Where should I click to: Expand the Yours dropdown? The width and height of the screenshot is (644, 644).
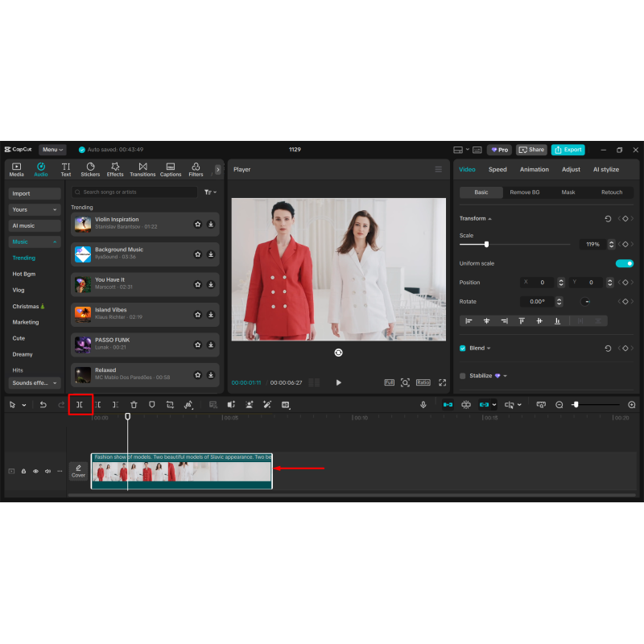(35, 209)
